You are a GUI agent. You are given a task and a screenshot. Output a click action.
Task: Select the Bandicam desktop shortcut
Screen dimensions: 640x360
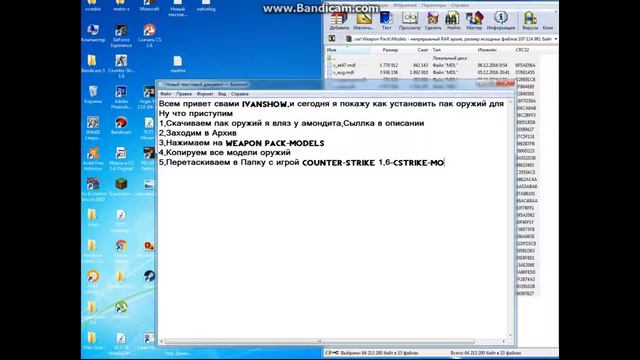point(121,126)
